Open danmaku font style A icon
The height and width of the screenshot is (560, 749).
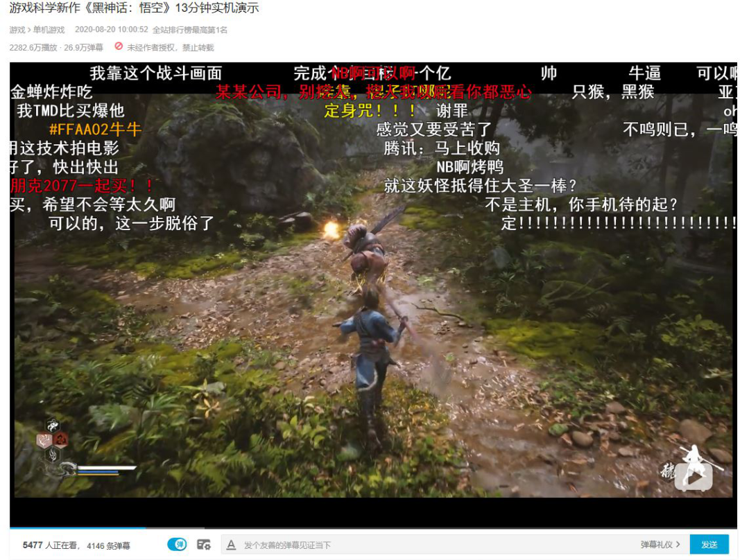point(231,545)
